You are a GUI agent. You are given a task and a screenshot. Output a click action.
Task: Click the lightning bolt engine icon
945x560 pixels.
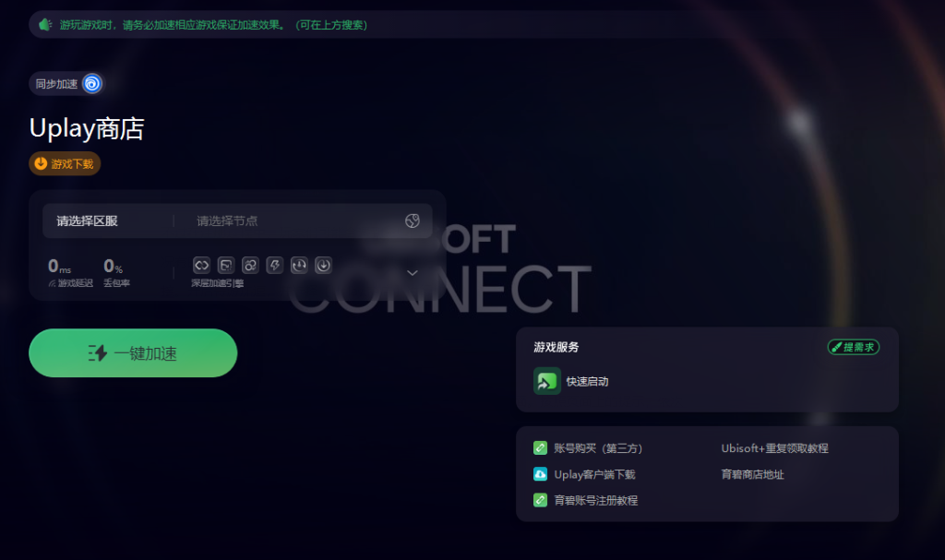click(x=275, y=265)
